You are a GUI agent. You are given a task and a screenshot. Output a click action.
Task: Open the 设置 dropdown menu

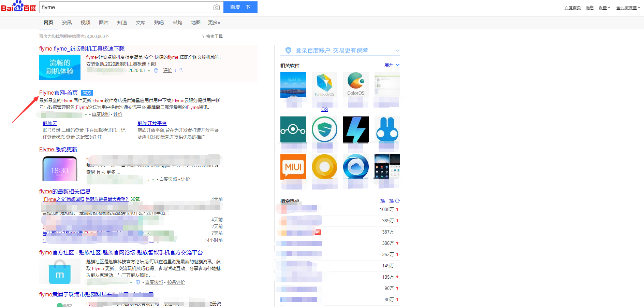[x=604, y=8]
